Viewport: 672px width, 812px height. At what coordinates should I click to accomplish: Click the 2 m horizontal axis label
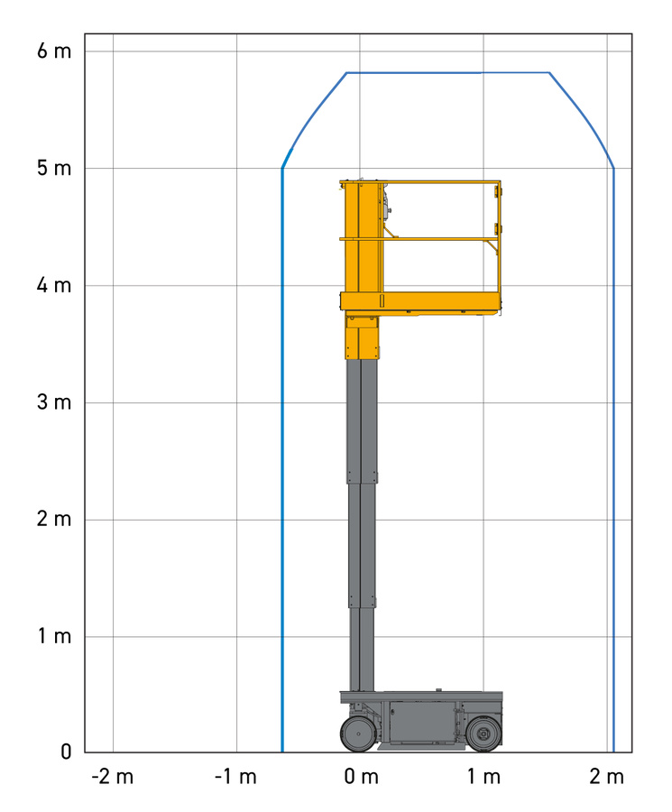pyautogui.click(x=607, y=777)
